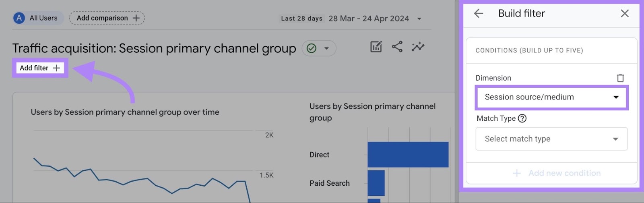Go back using Build filter arrow
Image resolution: width=644 pixels, height=203 pixels.
point(479,14)
